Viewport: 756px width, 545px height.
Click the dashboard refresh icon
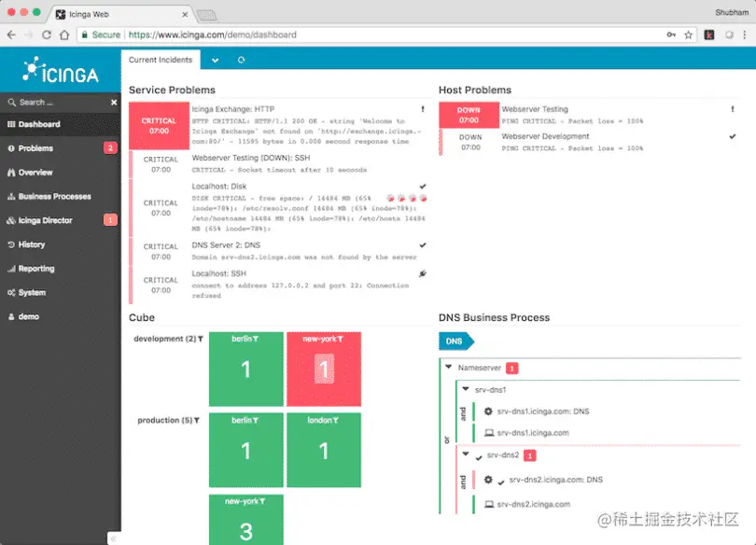pos(241,61)
